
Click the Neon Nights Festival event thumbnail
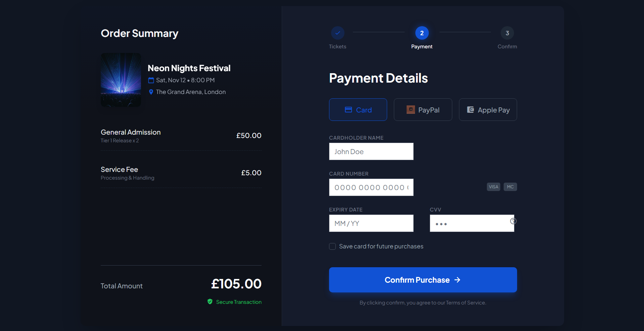[x=121, y=80]
